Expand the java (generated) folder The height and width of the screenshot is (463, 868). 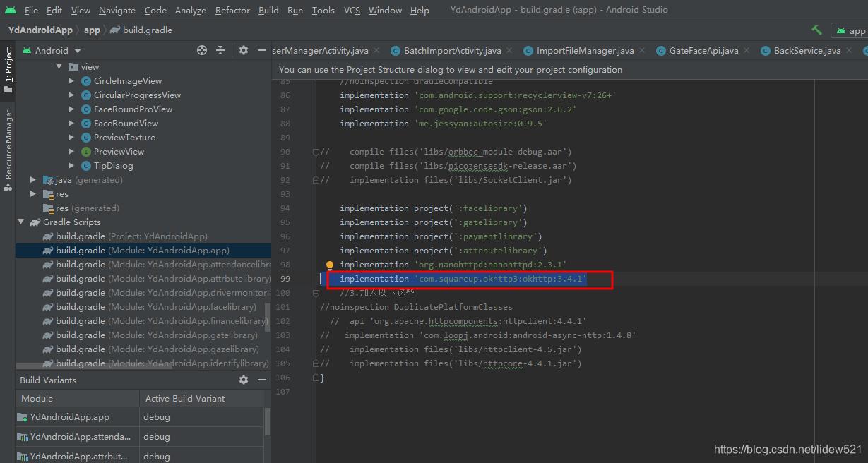(33, 180)
